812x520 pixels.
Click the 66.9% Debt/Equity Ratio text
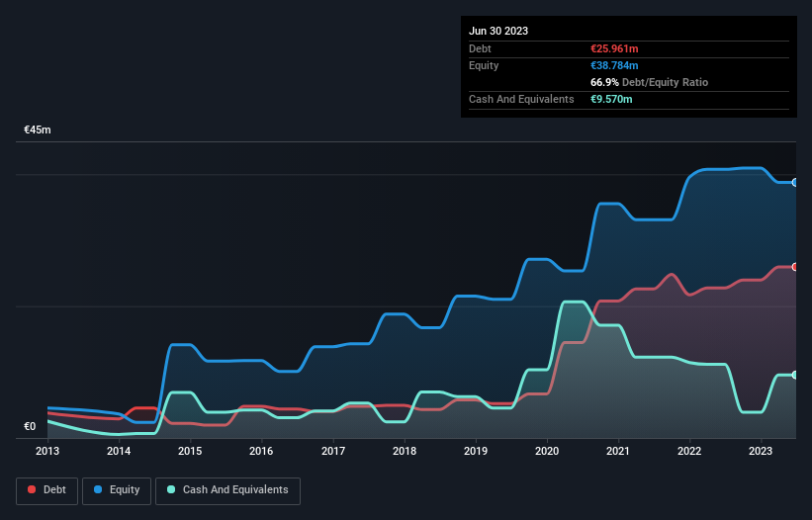point(650,82)
